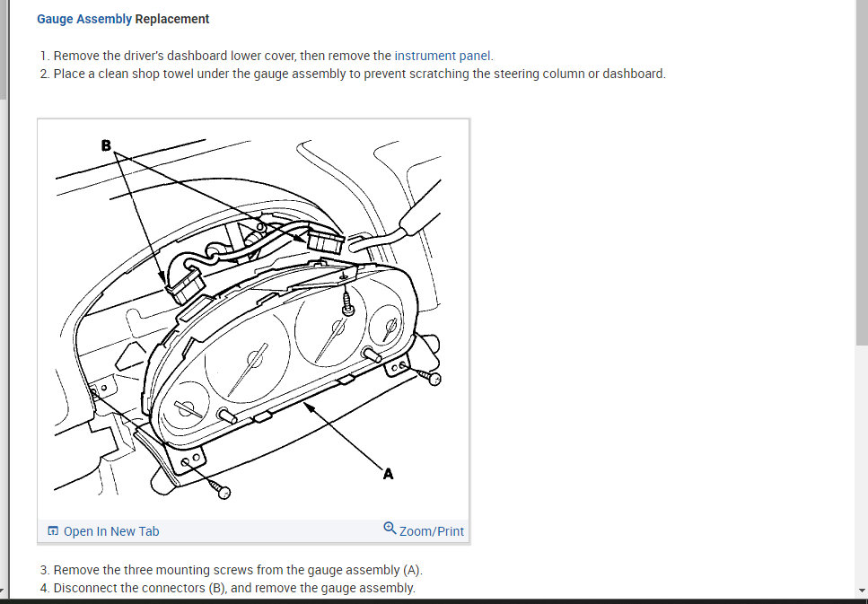Click the Zoom/Print link
Image resolution: width=868 pixels, height=604 pixels.
point(431,531)
